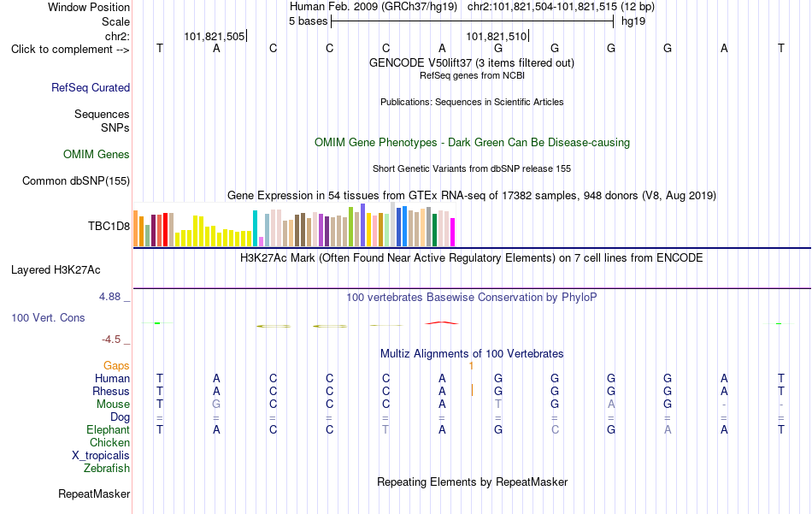
Task: Click the Human species label
Action: tap(112, 378)
